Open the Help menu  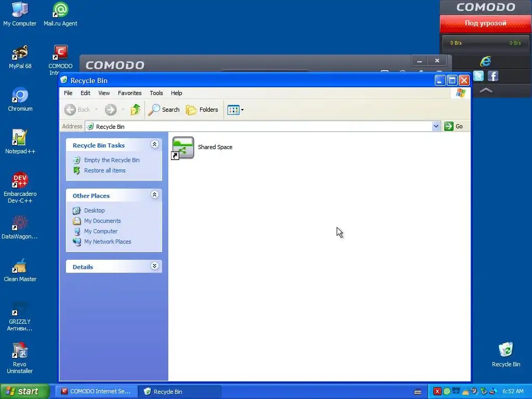pos(176,93)
